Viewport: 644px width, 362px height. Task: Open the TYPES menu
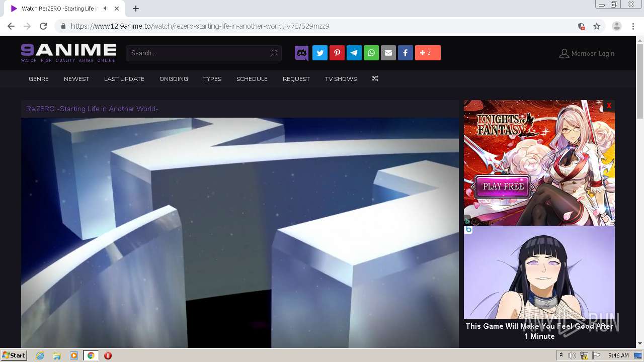coord(212,79)
